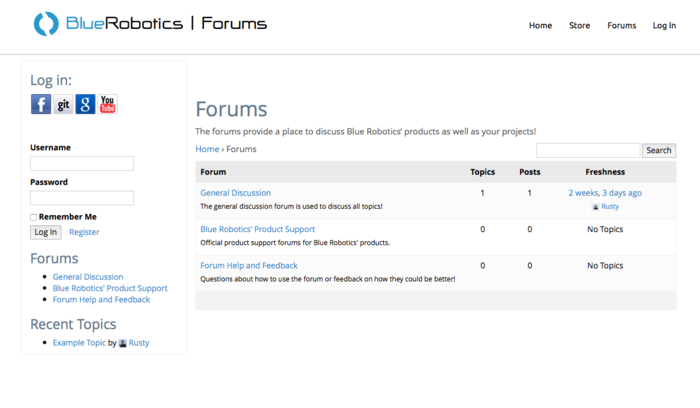Click the Google login icon
Image resolution: width=700 pixels, height=408 pixels.
click(x=86, y=104)
